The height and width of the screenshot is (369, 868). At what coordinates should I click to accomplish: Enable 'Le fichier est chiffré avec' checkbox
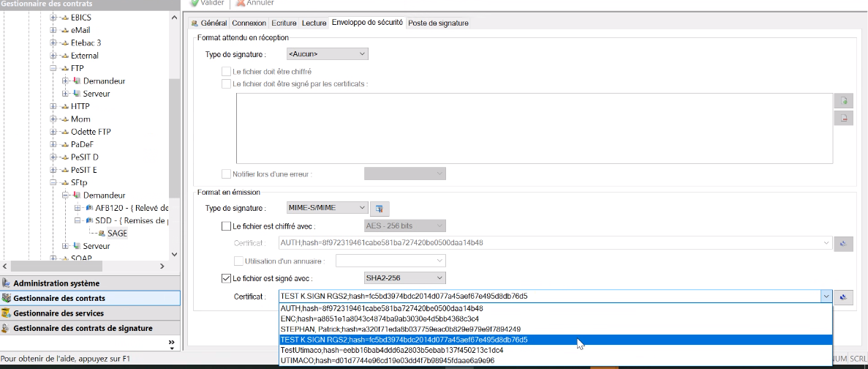pos(226,226)
